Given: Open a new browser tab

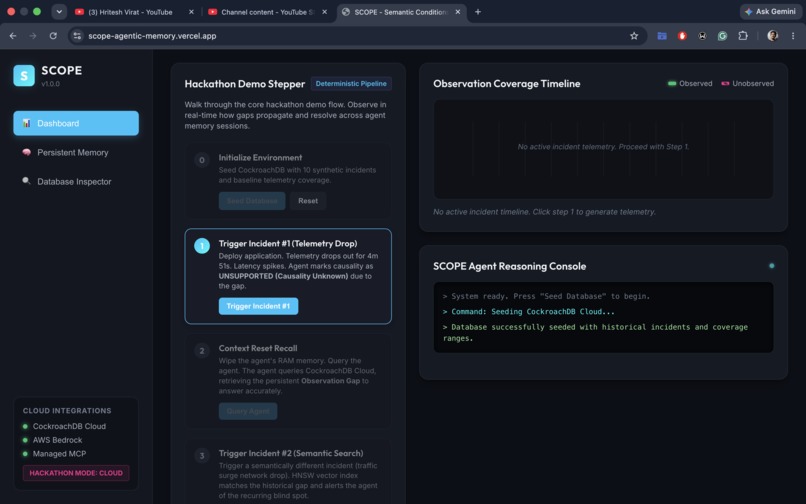Looking at the screenshot, I should [478, 12].
